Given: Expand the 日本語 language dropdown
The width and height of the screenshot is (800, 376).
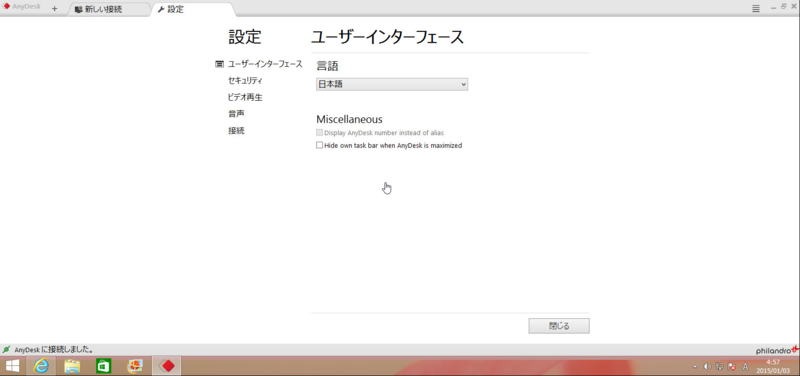Looking at the screenshot, I should pos(392,84).
